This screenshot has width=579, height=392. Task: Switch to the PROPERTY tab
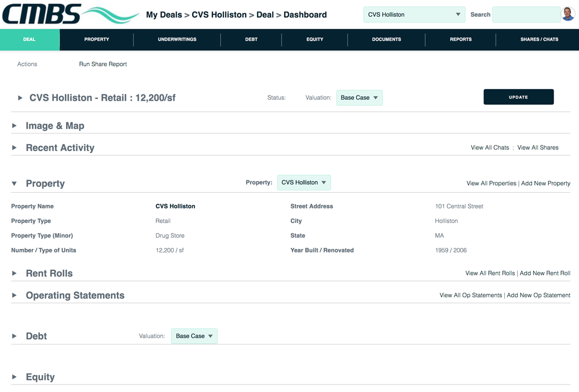pos(96,39)
